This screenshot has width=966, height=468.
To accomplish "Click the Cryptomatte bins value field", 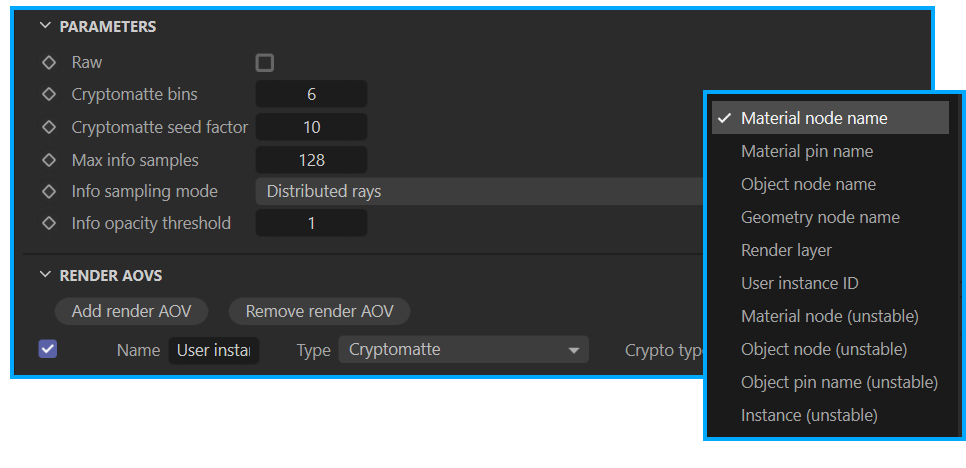I will click(x=311, y=95).
